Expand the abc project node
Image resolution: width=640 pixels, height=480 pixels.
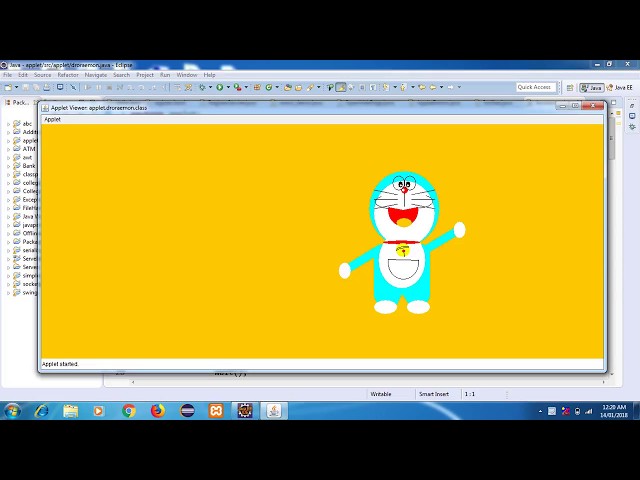click(x=9, y=124)
